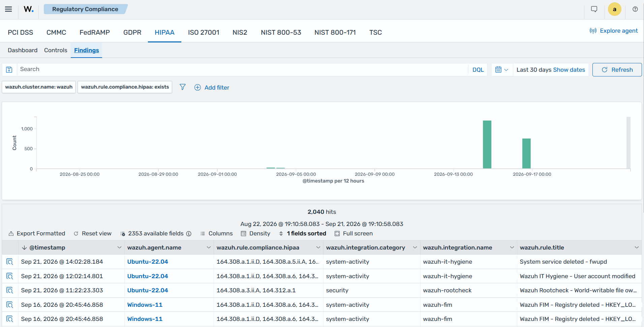Open the Dashboard sub-tab
This screenshot has width=644, height=327.
(x=23, y=50)
